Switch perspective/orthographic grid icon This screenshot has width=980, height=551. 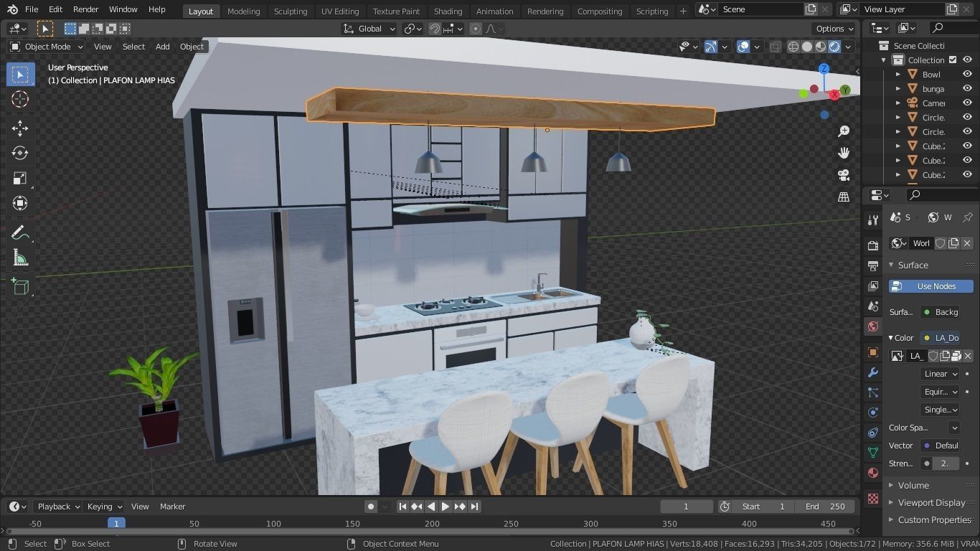[x=844, y=197]
